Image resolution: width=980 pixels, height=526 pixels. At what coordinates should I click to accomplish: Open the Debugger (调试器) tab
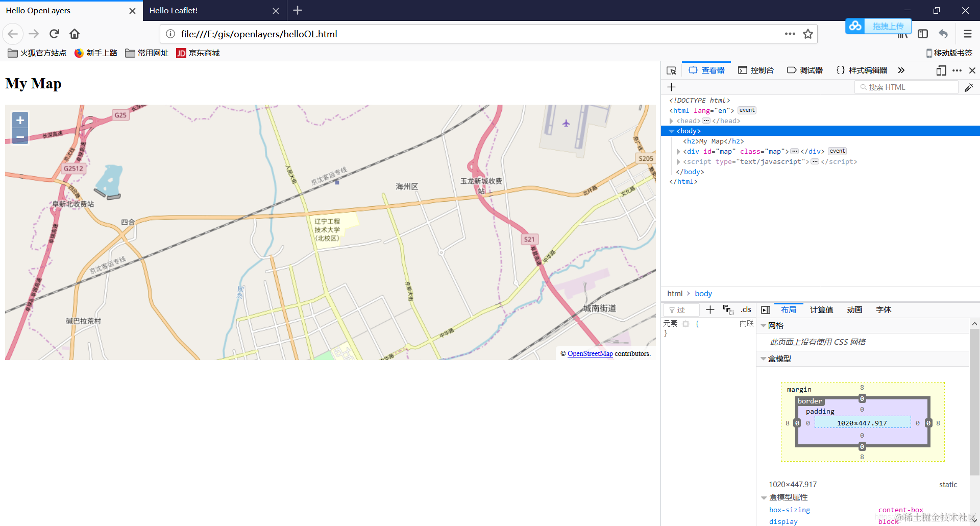tap(805, 70)
